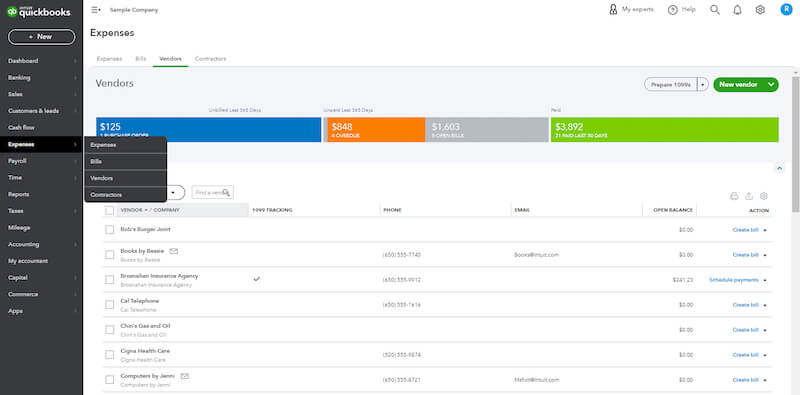Open action dropdown for Books by Bessie

coord(765,255)
